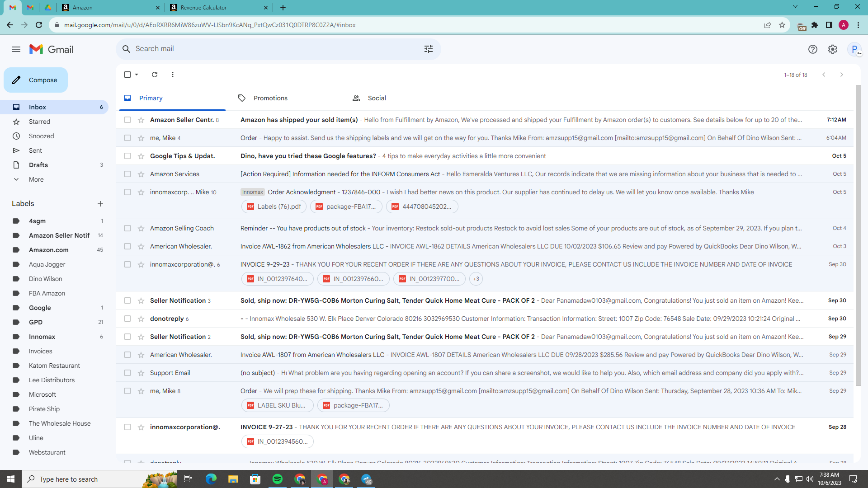Screen dimensions: 868x488
Task: Open the Windows Start menu
Action: click(x=11, y=479)
